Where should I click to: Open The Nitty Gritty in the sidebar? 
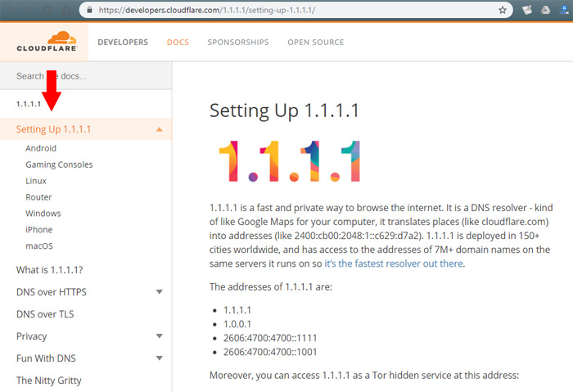49,381
